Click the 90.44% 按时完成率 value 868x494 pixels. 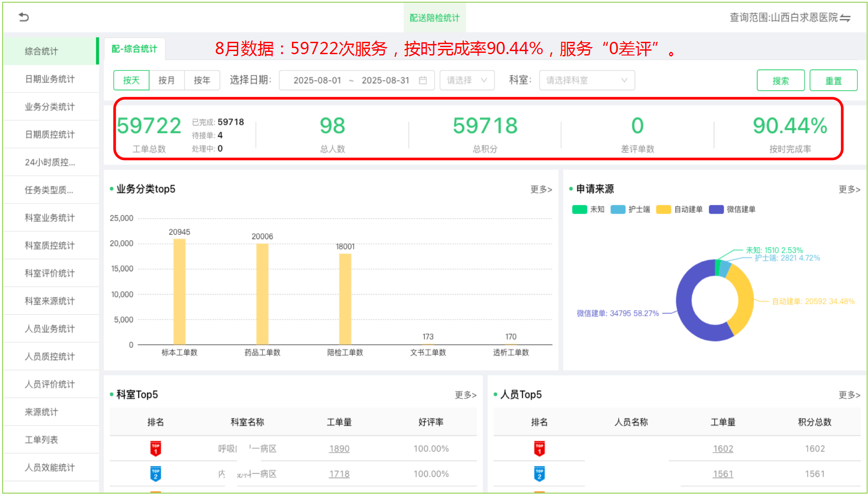[x=790, y=126]
